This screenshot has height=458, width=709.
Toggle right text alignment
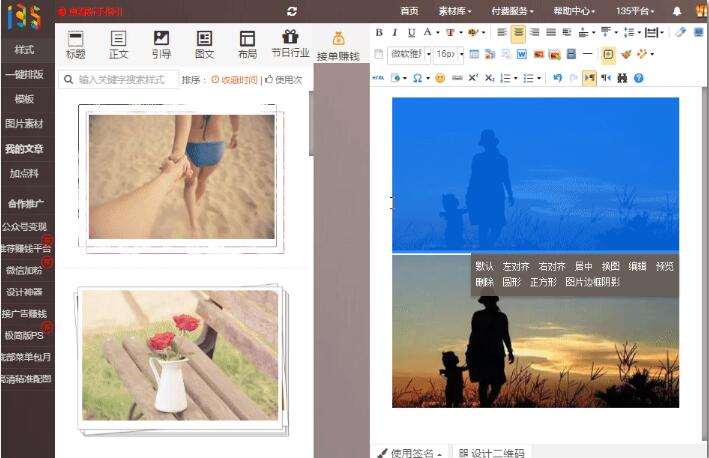click(x=534, y=32)
